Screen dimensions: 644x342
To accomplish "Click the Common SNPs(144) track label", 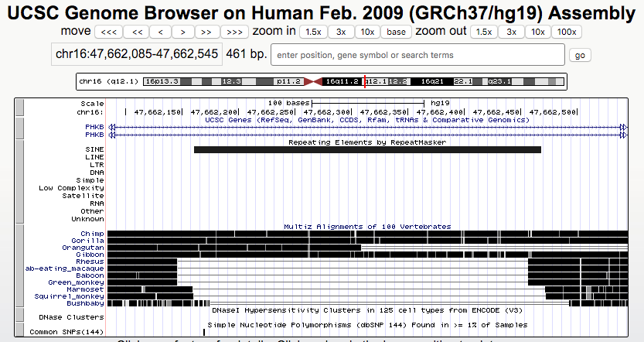I will [x=66, y=332].
